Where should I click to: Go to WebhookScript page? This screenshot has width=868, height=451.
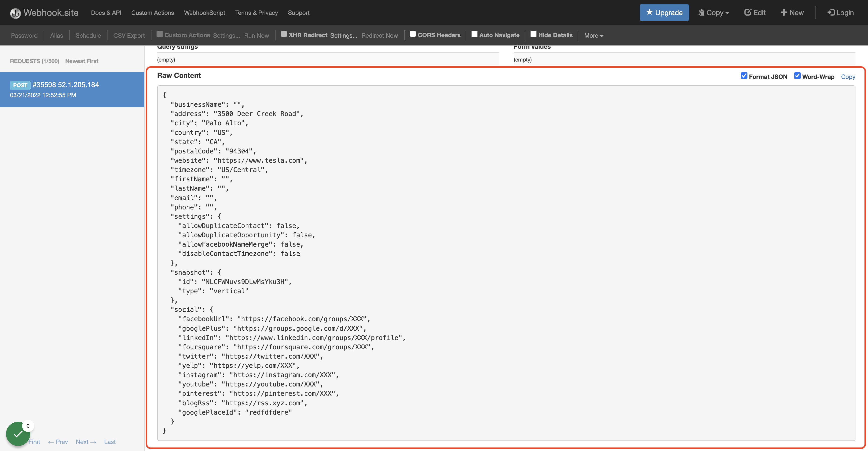pyautogui.click(x=204, y=13)
